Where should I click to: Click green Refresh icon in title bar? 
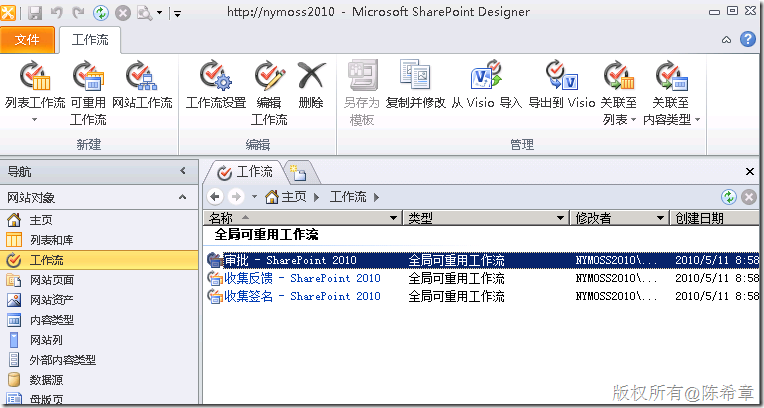coord(101,13)
